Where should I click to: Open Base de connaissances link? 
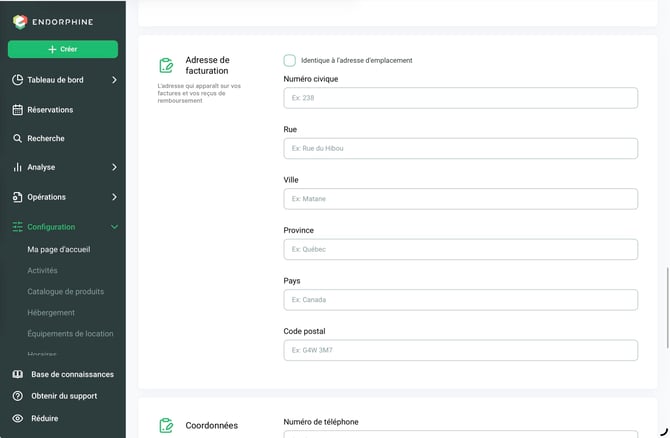tap(73, 374)
